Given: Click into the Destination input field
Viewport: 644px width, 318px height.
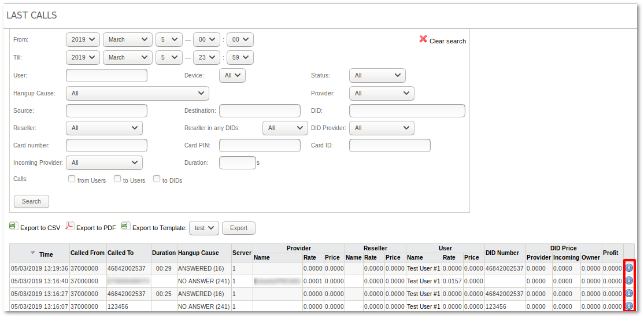Looking at the screenshot, I should point(260,111).
